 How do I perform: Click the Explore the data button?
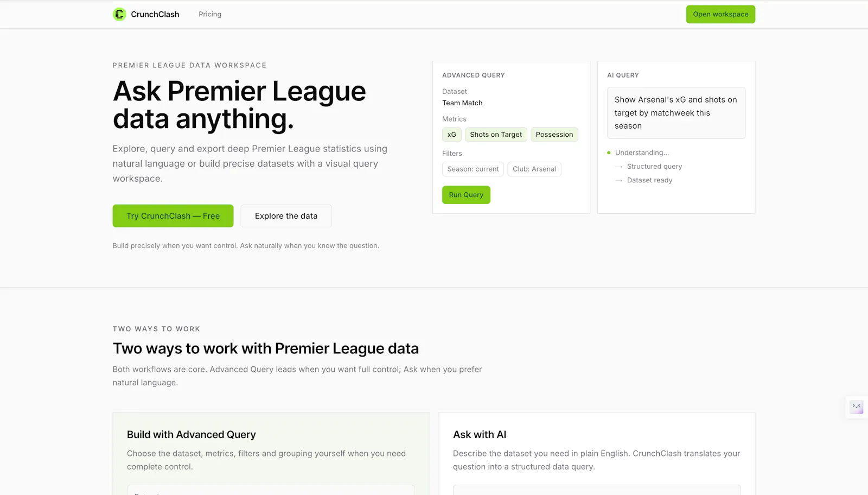point(286,216)
